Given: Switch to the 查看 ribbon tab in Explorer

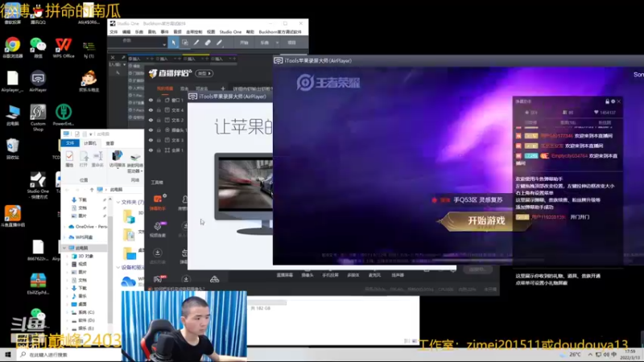Looking at the screenshot, I should (110, 143).
